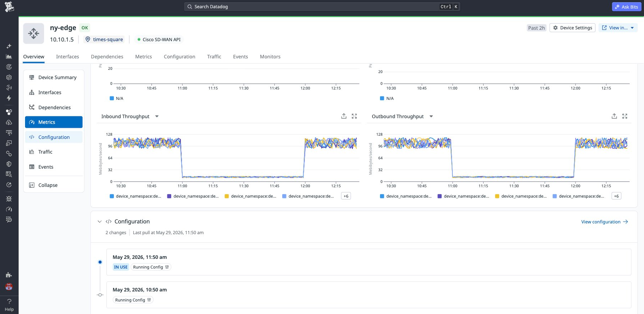
Task: Open the cloud cost sidebar icon
Action: [9, 122]
